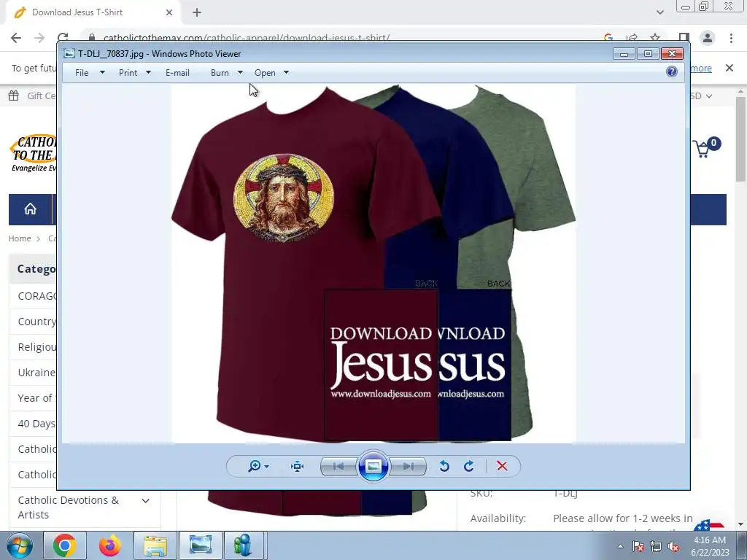
Task: Open File Explorer from taskbar
Action: click(155, 545)
